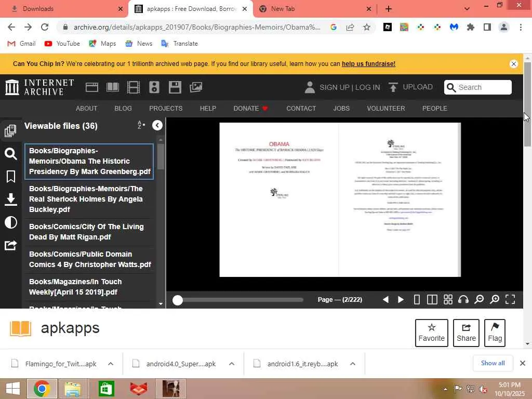Screen dimensions: 532x399
Task: Reload the current page
Action: 45,27
